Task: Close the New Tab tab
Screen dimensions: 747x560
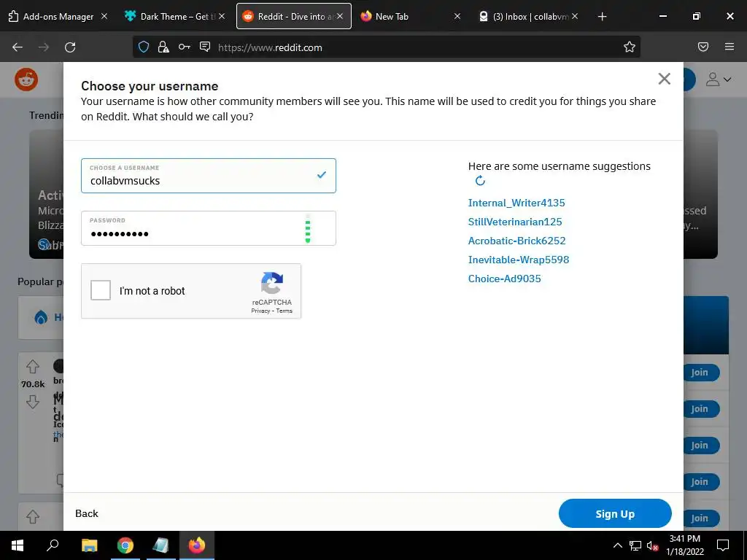Action: pyautogui.click(x=457, y=17)
